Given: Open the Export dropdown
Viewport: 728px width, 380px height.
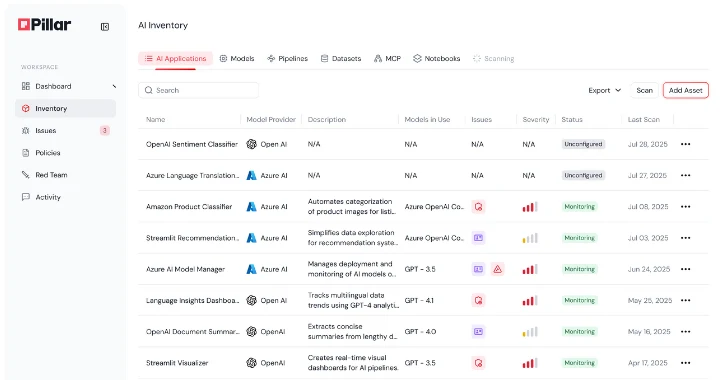Looking at the screenshot, I should click(x=604, y=90).
